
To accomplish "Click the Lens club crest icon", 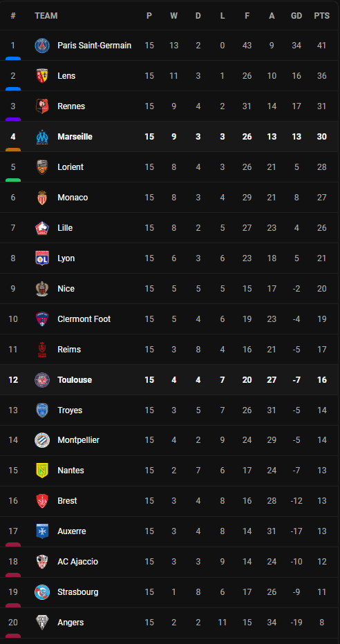I will tap(42, 76).
